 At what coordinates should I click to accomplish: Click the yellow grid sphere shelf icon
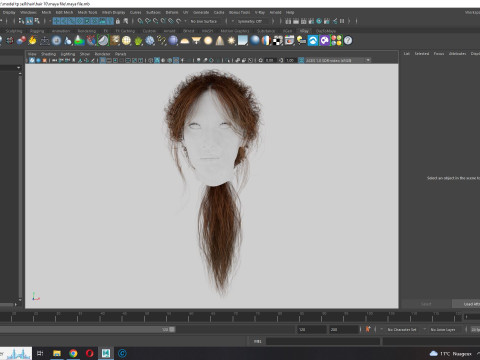pos(126,41)
